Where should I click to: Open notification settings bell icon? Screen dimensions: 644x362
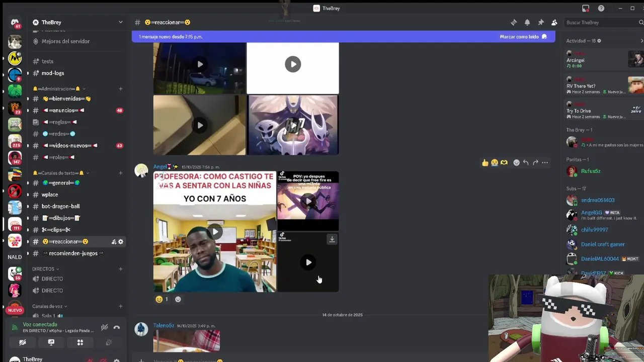pyautogui.click(x=527, y=22)
